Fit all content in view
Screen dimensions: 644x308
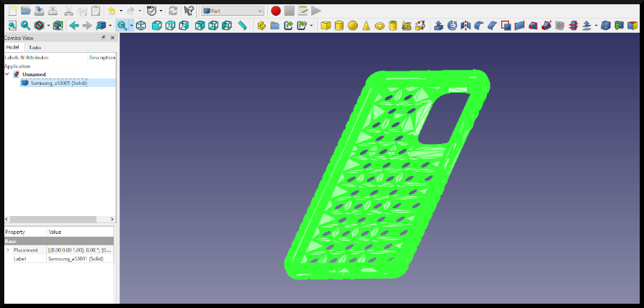point(12,26)
